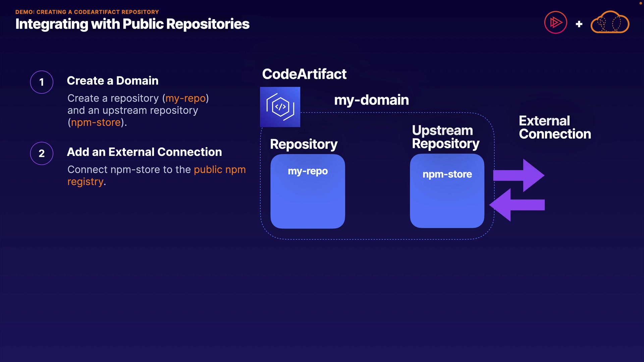Screen dimensions: 644x362
Task: Click the orange cloud guru logo
Action: [x=609, y=22]
